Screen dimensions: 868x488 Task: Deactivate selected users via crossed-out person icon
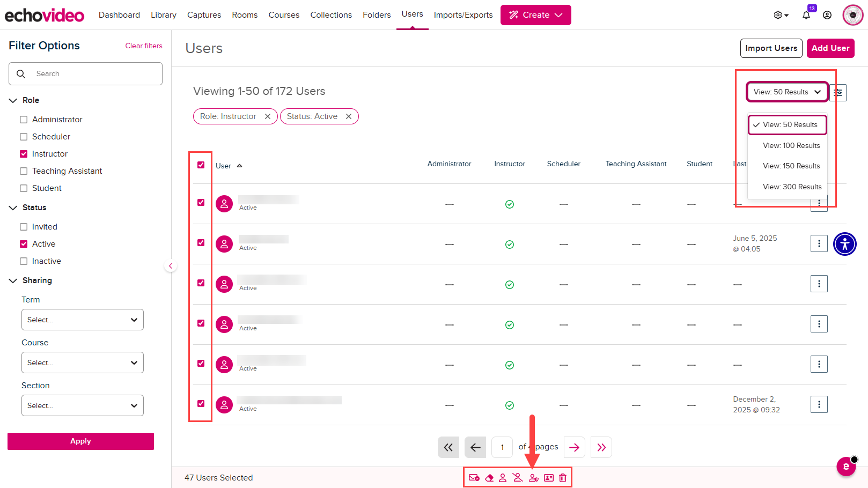(517, 477)
